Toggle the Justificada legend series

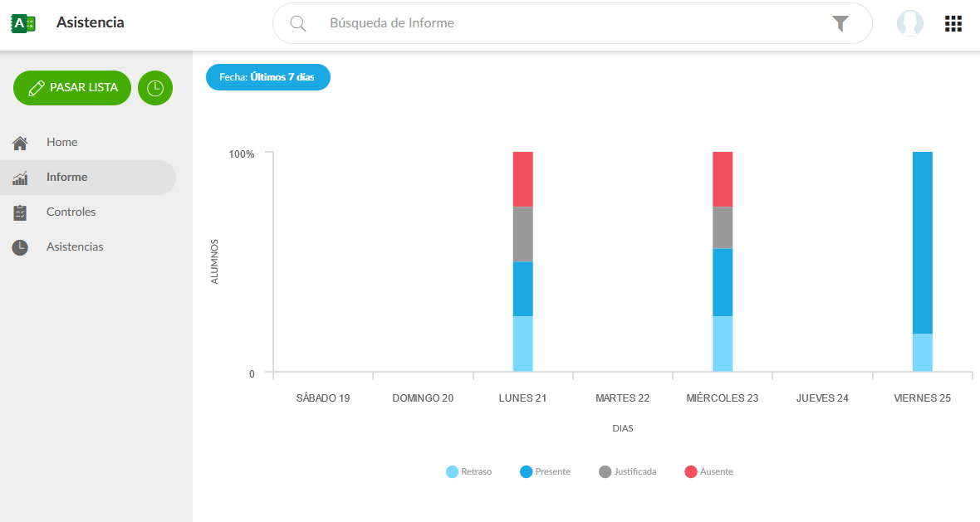pos(628,471)
